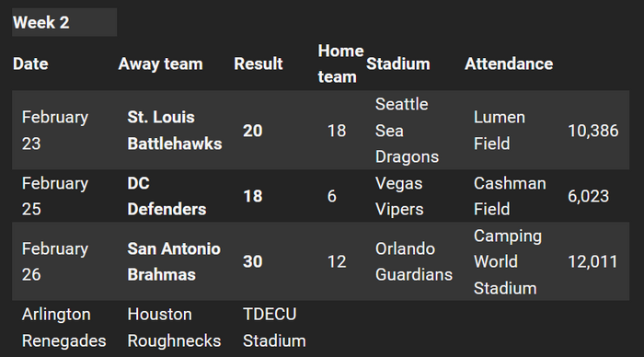Viewport: 644px width, 357px height.
Task: Click the Result column header
Action: 259,63
